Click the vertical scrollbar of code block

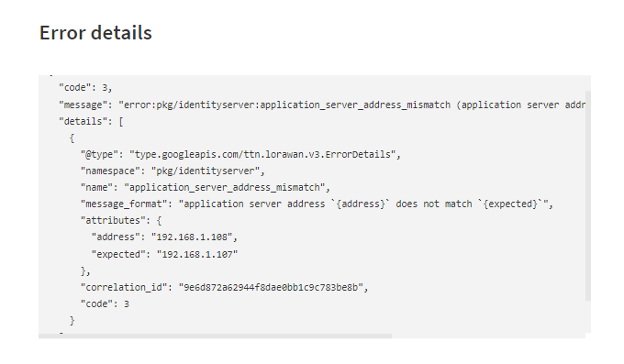pos(588,195)
